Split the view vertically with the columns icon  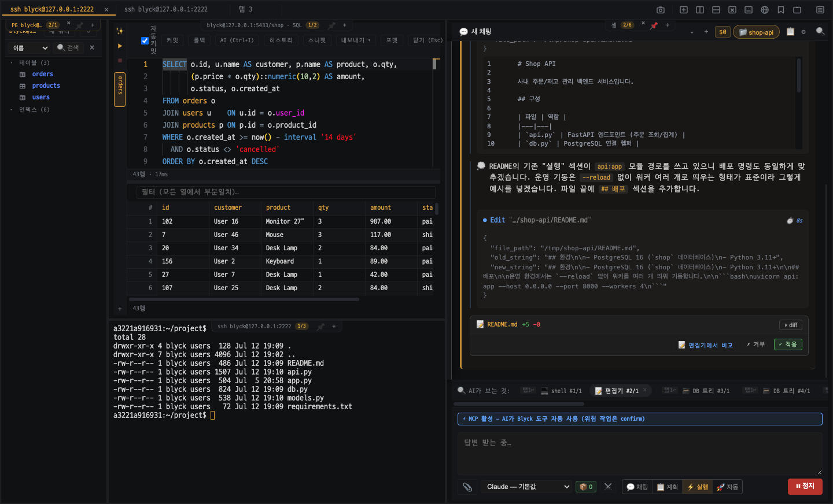[x=700, y=10]
